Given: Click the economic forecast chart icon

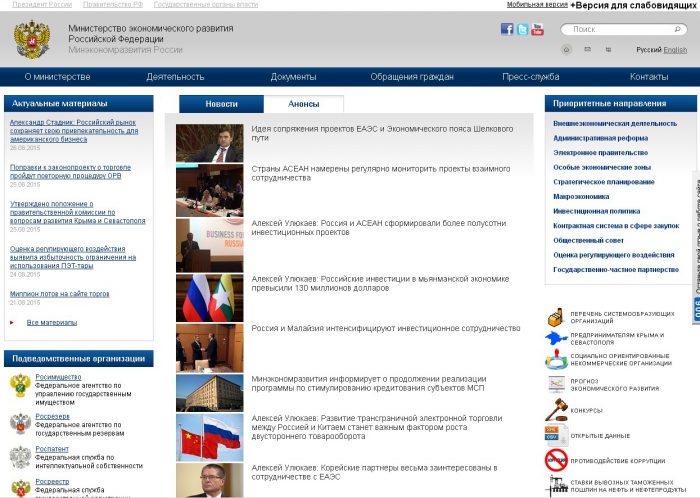Looking at the screenshot, I should 556,384.
